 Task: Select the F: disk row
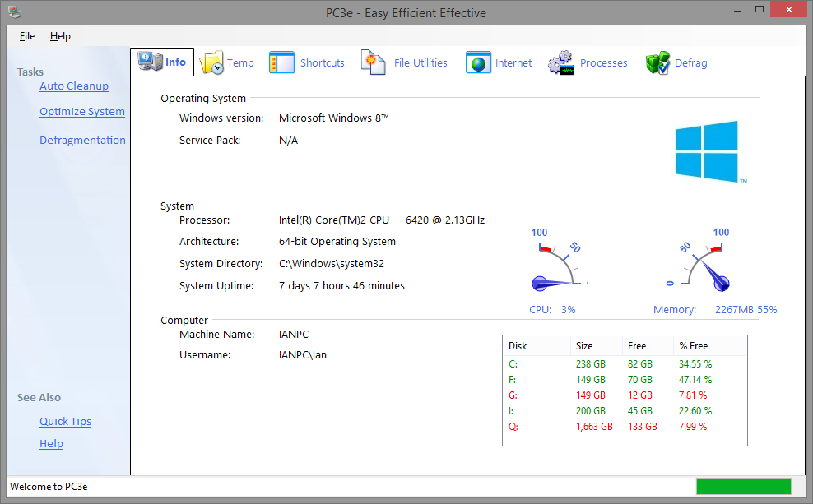(625, 380)
